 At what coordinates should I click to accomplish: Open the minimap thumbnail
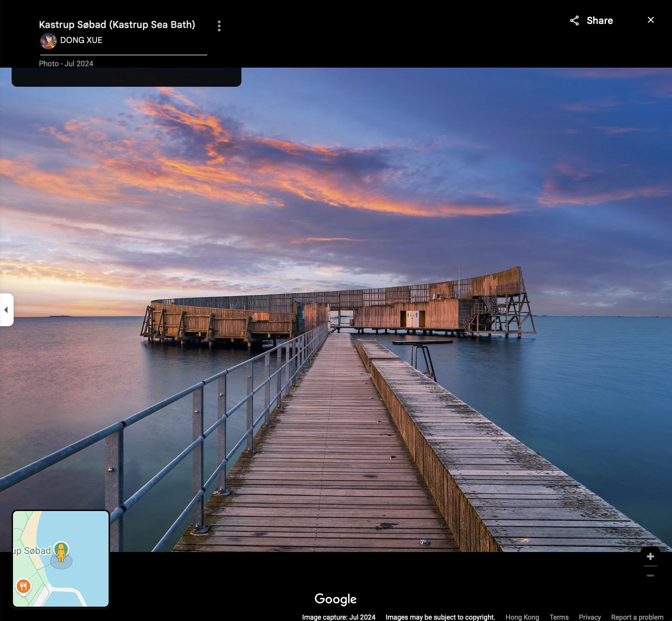[x=61, y=559]
